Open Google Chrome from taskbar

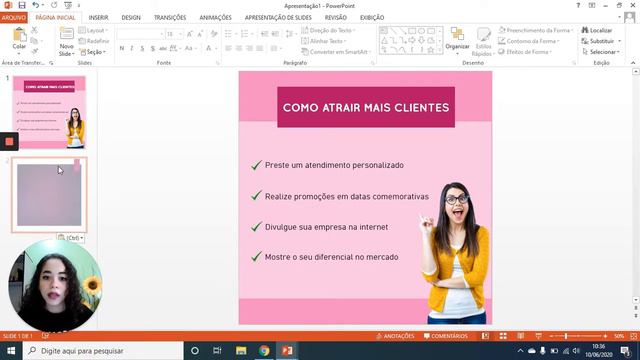(x=264, y=351)
